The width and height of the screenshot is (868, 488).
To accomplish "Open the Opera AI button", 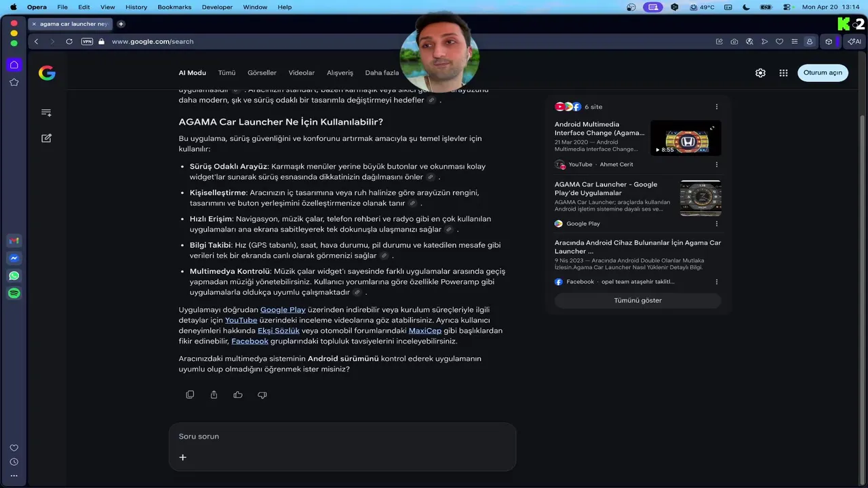I will pos(854,41).
